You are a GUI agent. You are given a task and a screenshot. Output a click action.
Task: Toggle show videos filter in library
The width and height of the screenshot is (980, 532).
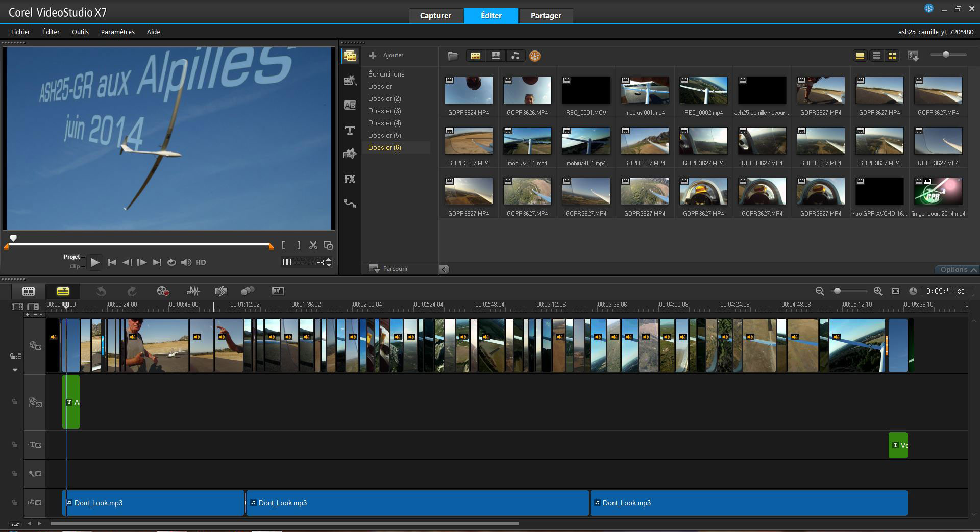(x=476, y=56)
